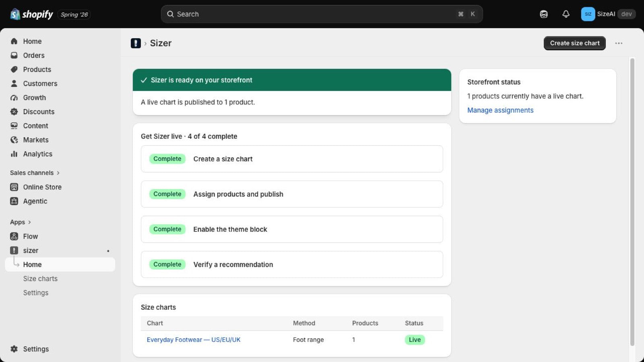644x362 pixels.
Task: Click the Products tag icon
Action: pos(14,69)
